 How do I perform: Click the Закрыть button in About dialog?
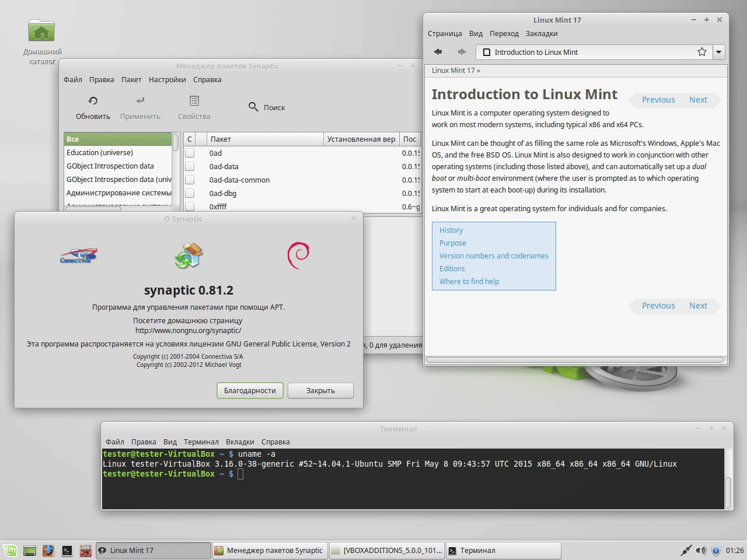tap(320, 390)
